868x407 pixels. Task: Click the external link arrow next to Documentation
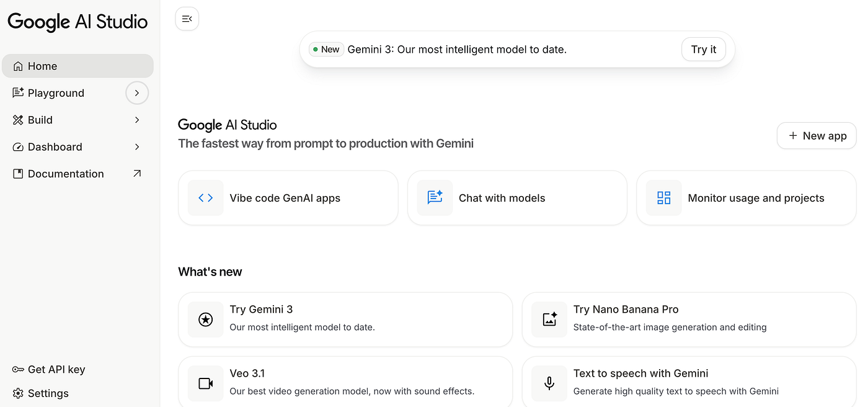137,174
